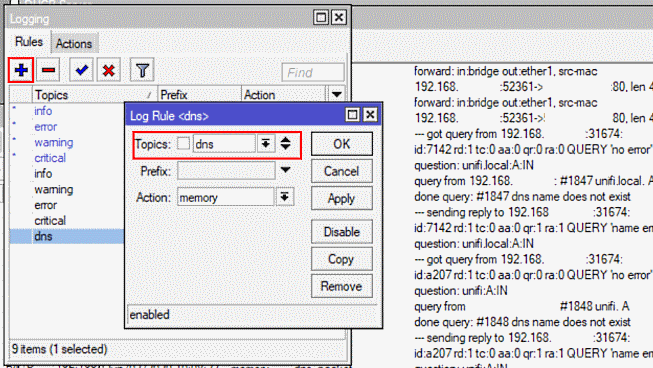Viewport: 653px width, 368px height.
Task: Sort by the Topics column header
Action: tap(95, 95)
